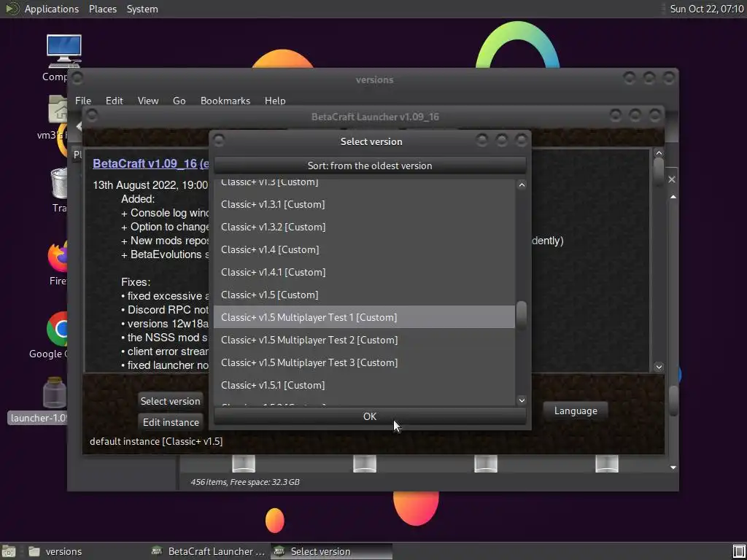Image resolution: width=747 pixels, height=560 pixels.
Task: Open the Trash desktop icon
Action: [x=59, y=183]
